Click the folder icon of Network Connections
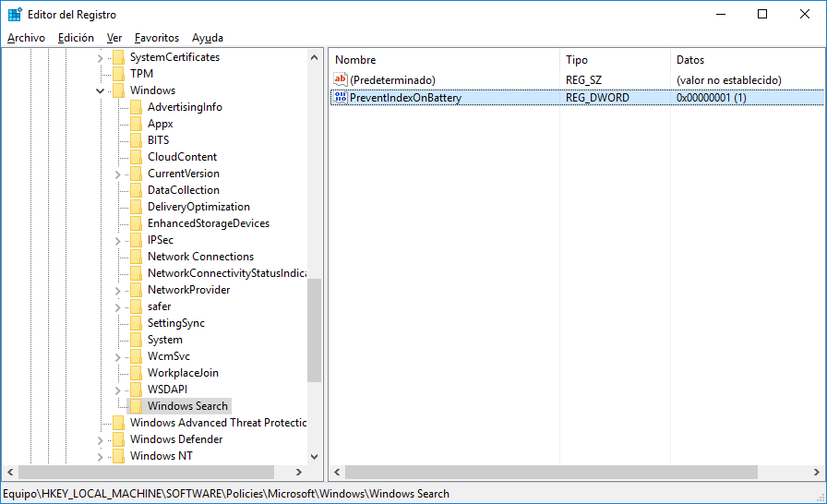This screenshot has width=827, height=504. (x=136, y=257)
